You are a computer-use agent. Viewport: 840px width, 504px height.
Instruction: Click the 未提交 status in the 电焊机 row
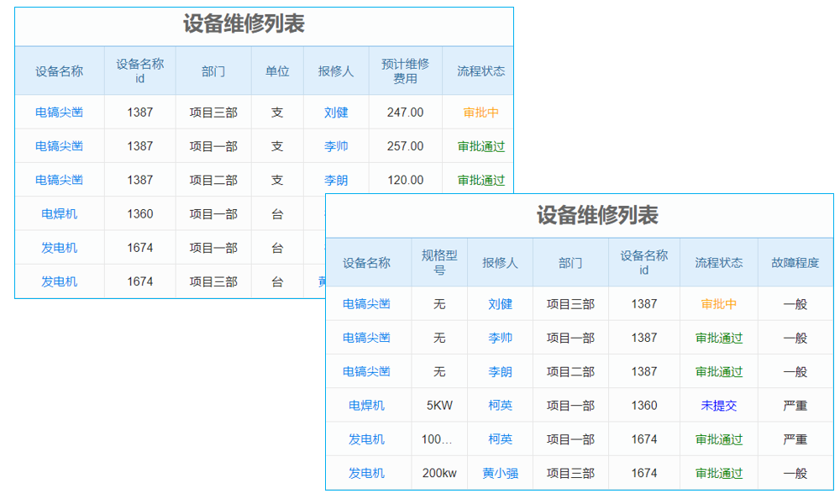718,405
